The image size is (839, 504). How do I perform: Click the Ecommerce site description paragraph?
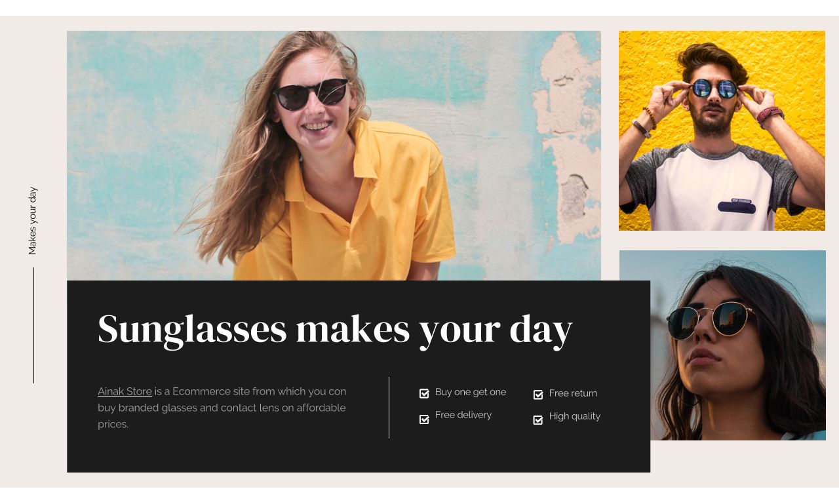222,408
